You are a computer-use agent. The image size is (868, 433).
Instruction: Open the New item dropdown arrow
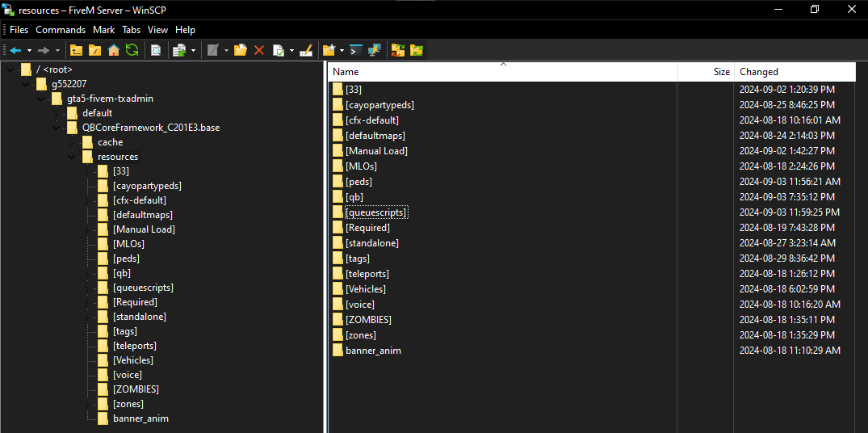click(342, 50)
